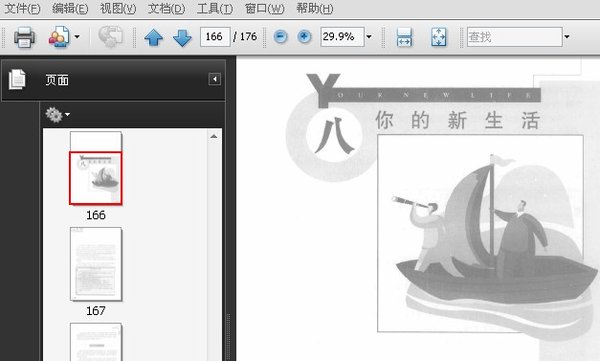600x361 pixels.
Task: Expand the 29.9% zoom level dropdown
Action: 369,37
